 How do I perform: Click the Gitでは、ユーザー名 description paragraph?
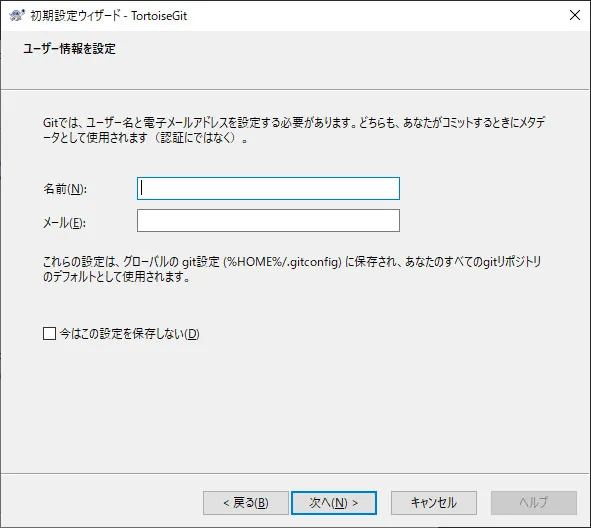(x=294, y=130)
